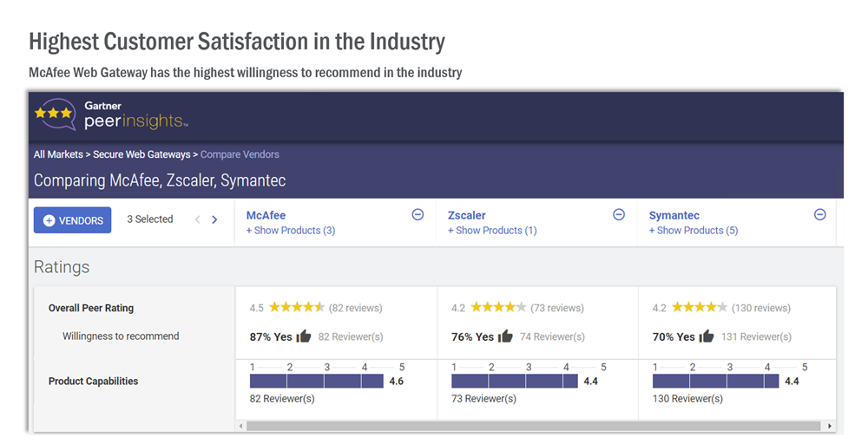The height and width of the screenshot is (444, 868).
Task: Click Zscaler's (73 reviews) text
Action: coord(557,308)
